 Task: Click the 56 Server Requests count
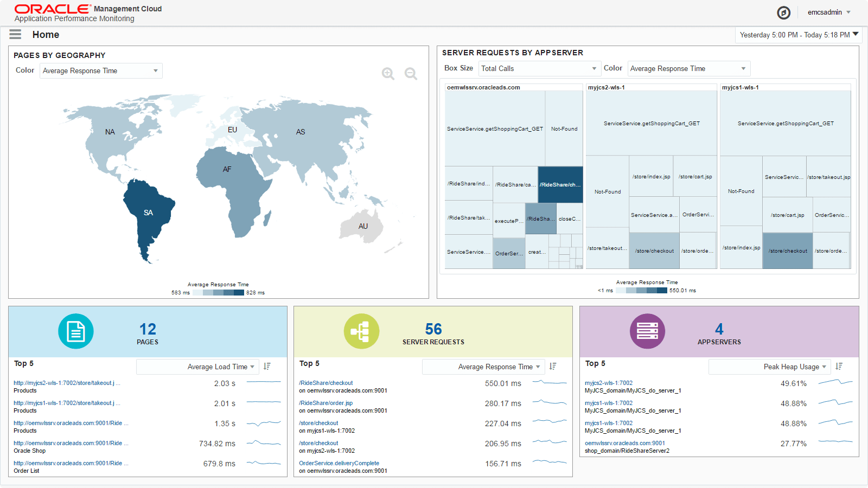tap(433, 329)
